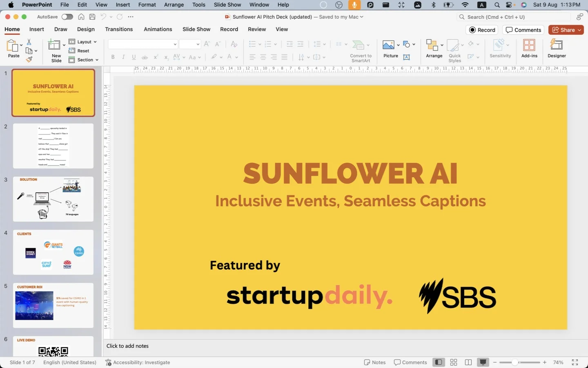Switch to the Animations tab
Viewport: 588px width, 368px height.
pyautogui.click(x=158, y=29)
